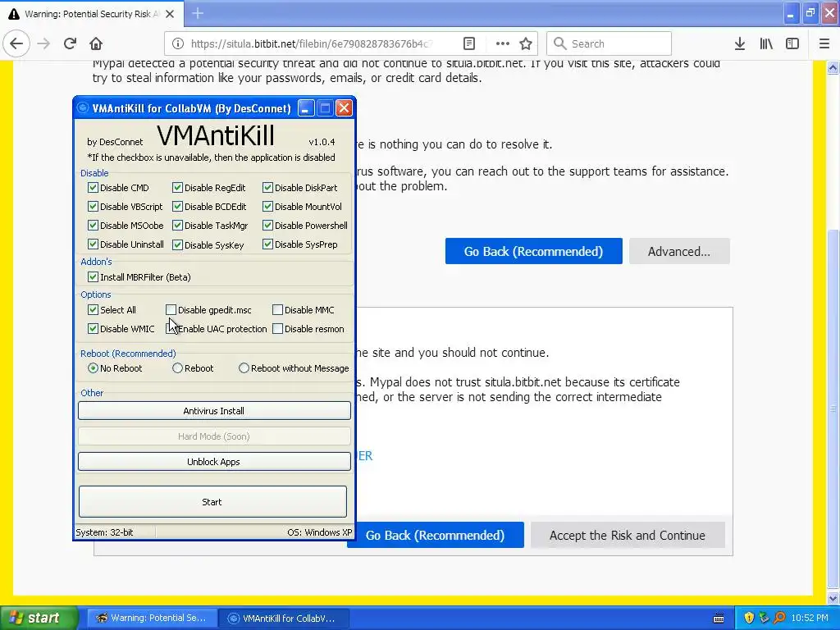The image size is (840, 630).
Task: Toggle Disable Powershell checkbox
Action: [x=267, y=226]
